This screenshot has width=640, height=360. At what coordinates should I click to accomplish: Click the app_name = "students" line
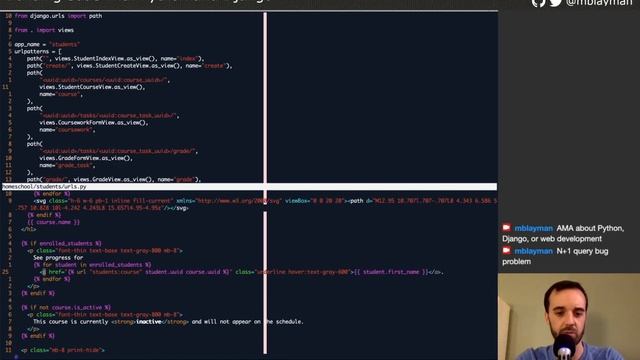[47, 44]
